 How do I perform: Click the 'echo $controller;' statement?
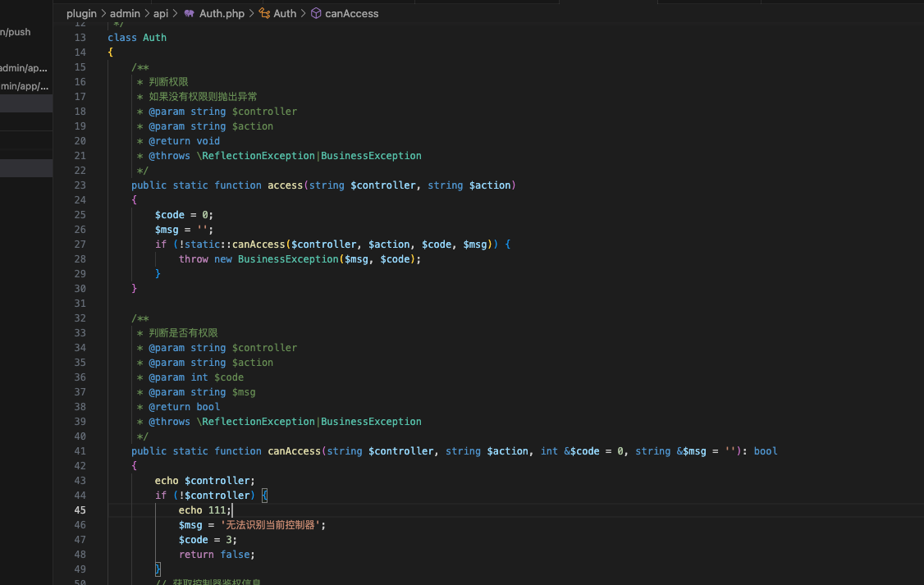pyautogui.click(x=205, y=481)
